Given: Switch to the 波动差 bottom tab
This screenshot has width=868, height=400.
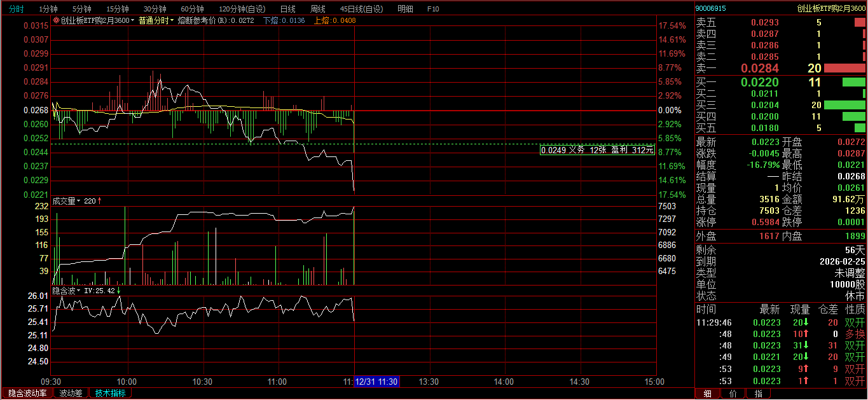Looking at the screenshot, I should coord(71,393).
